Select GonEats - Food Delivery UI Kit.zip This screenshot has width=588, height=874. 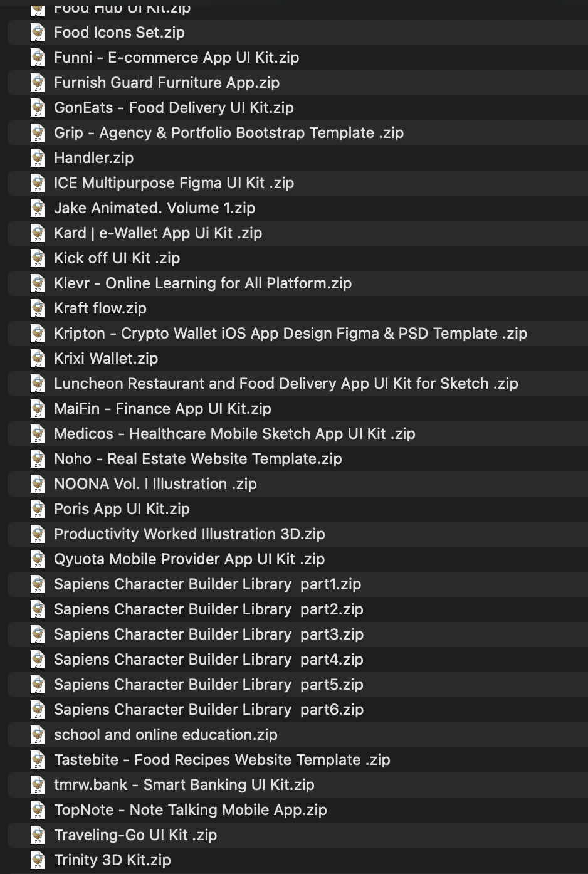pyautogui.click(x=174, y=108)
